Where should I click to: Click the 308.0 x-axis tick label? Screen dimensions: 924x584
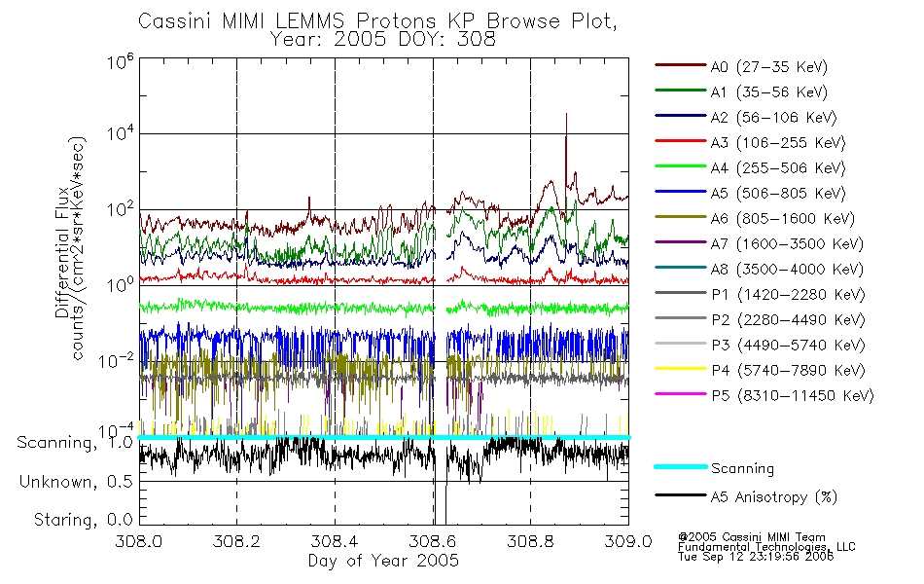click(x=138, y=541)
